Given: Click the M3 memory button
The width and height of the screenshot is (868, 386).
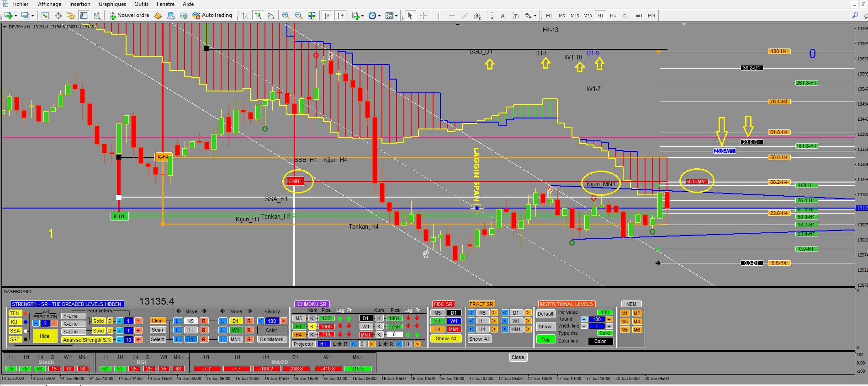Looking at the screenshot, I should tap(625, 322).
